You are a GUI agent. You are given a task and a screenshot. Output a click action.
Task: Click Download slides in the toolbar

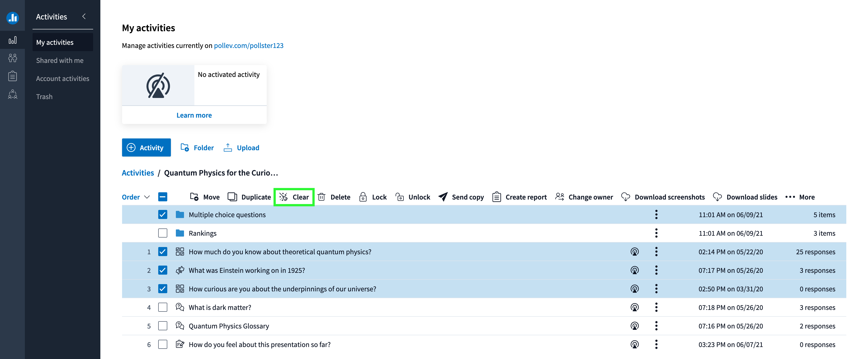pyautogui.click(x=745, y=197)
